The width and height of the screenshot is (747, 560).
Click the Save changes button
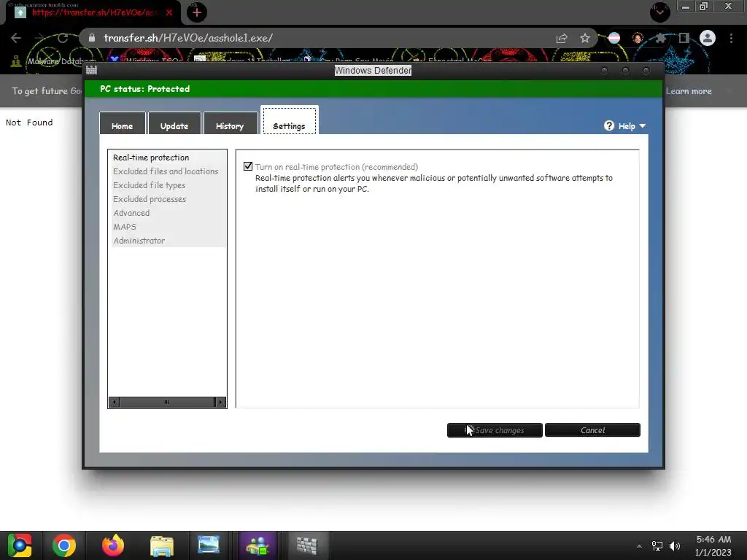click(x=495, y=430)
